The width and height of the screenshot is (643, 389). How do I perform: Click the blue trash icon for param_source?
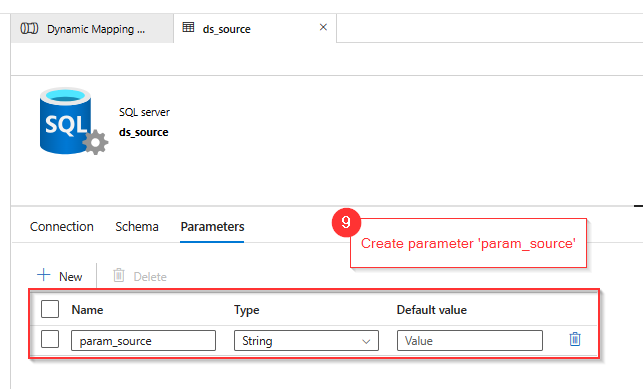[575, 339]
